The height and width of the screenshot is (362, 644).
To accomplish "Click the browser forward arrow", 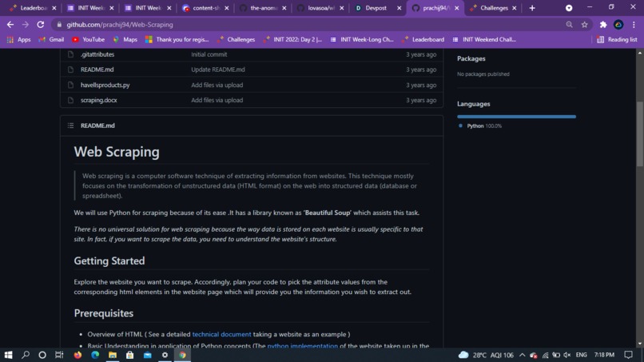I will (x=26, y=25).
